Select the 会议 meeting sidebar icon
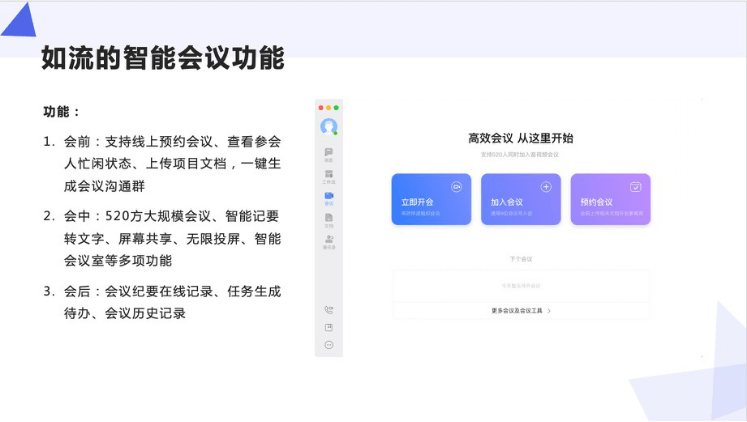The height and width of the screenshot is (422, 747). [329, 199]
